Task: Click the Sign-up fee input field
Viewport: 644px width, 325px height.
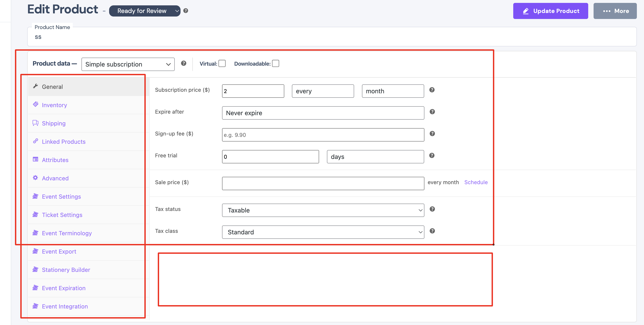Action: 323,135
